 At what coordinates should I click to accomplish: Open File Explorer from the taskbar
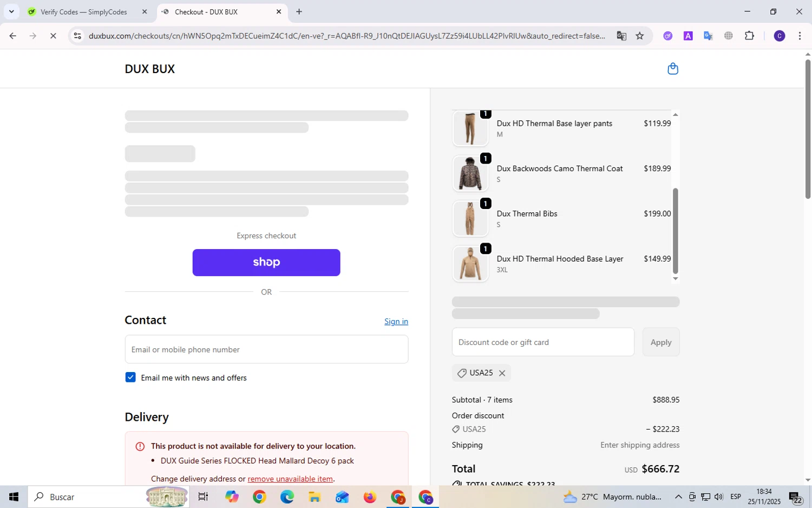click(x=315, y=497)
